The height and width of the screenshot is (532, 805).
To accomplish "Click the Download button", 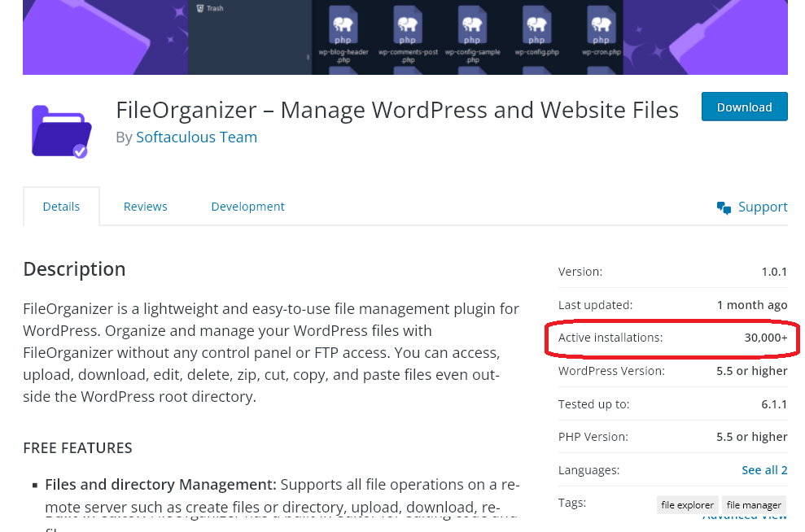I will pyautogui.click(x=744, y=107).
